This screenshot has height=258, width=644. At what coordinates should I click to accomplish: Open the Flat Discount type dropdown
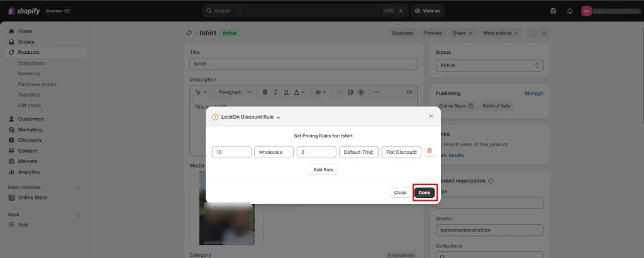[x=401, y=152]
